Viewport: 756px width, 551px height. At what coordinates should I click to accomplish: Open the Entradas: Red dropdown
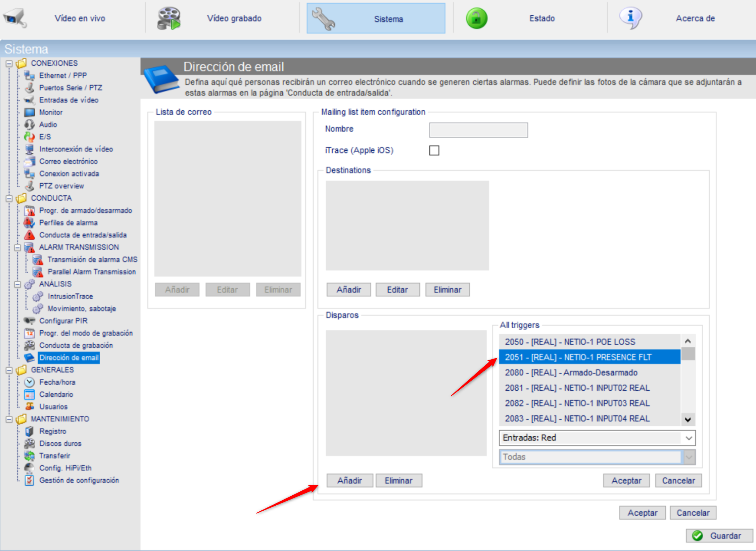point(597,438)
